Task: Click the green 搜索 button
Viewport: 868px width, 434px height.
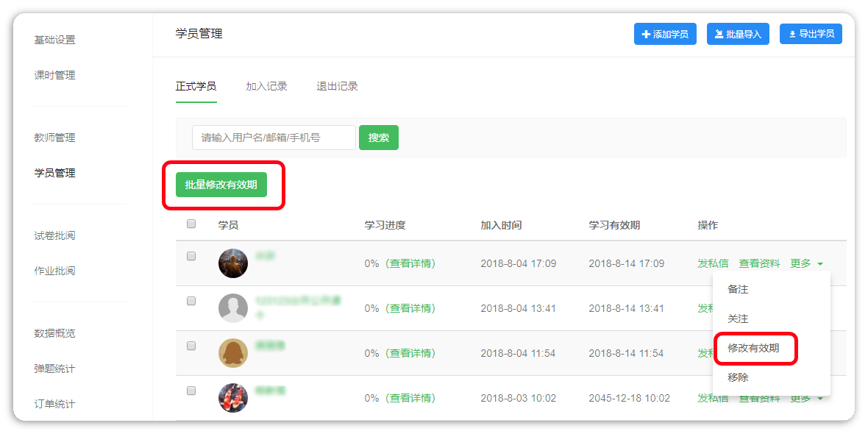Action: point(378,138)
